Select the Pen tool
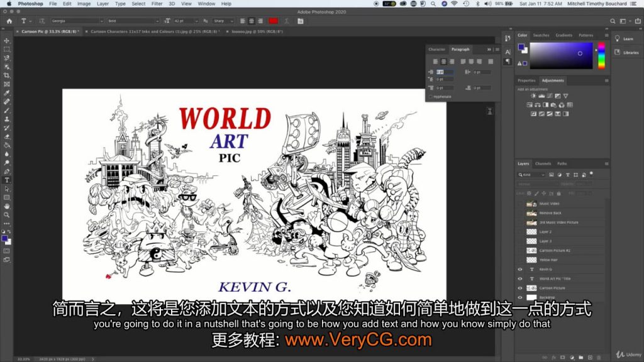 pyautogui.click(x=6, y=172)
